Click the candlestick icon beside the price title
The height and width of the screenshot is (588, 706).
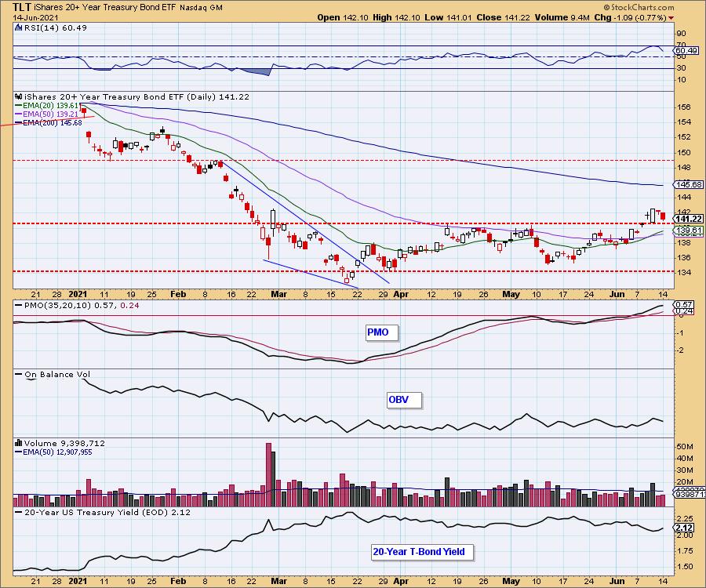coord(19,96)
